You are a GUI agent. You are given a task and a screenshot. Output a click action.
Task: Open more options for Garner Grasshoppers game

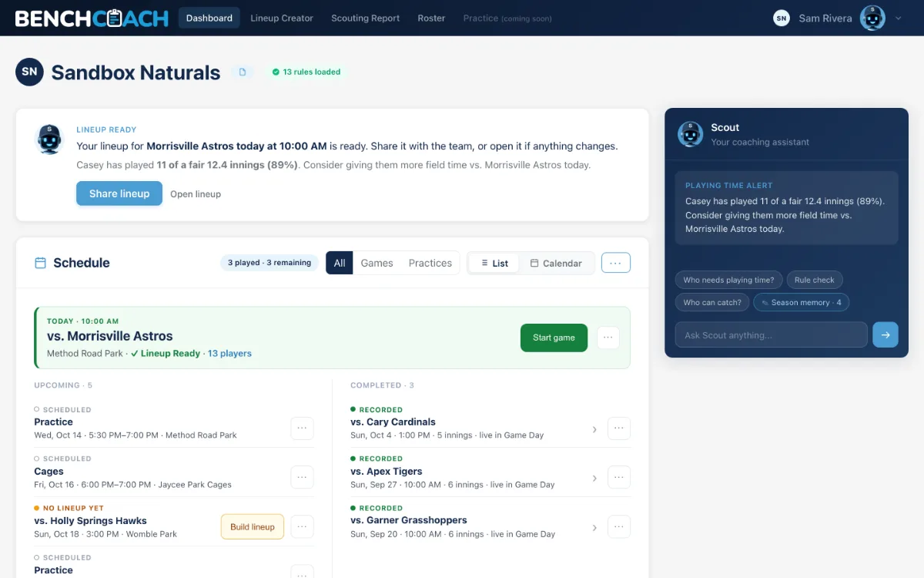click(619, 527)
